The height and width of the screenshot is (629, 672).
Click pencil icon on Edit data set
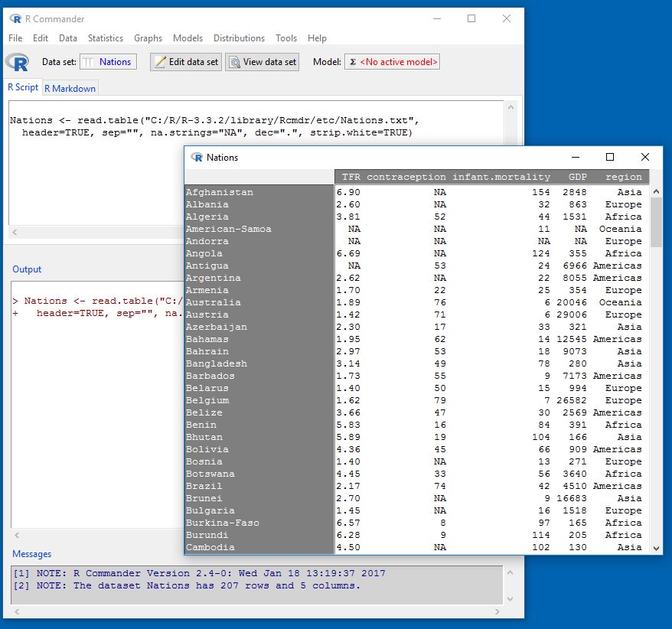point(160,62)
